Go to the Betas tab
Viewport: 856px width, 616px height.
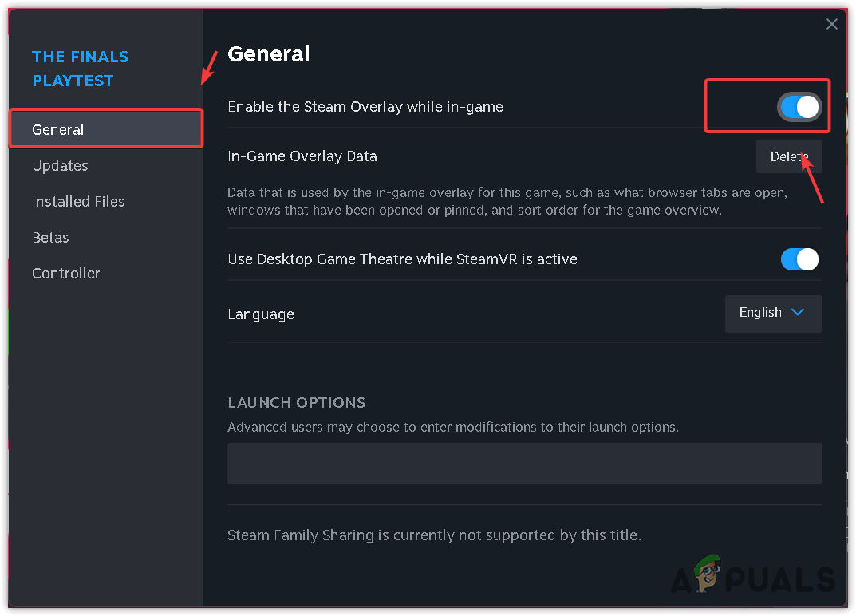pyautogui.click(x=50, y=238)
